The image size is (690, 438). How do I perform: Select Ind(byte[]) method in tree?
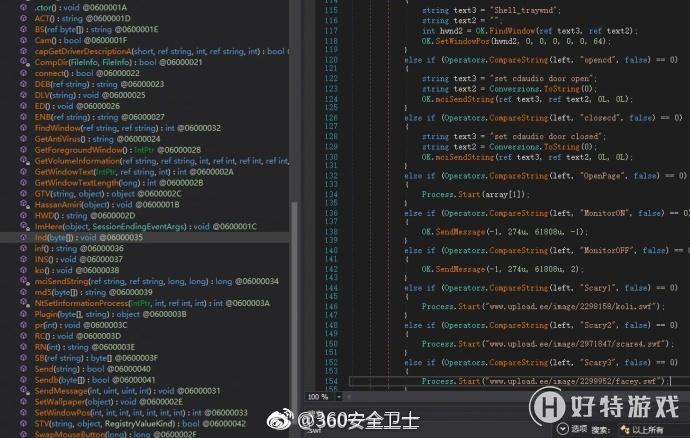tap(88, 238)
